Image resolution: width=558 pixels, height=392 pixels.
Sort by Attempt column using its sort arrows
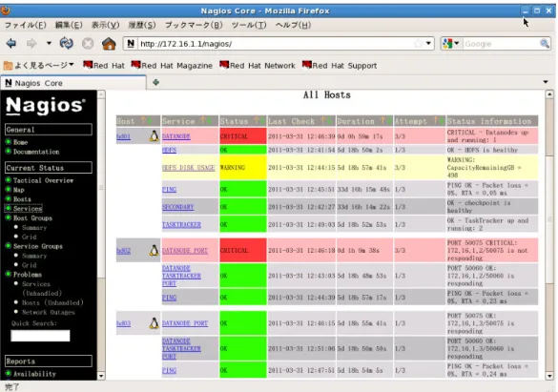[x=440, y=121]
